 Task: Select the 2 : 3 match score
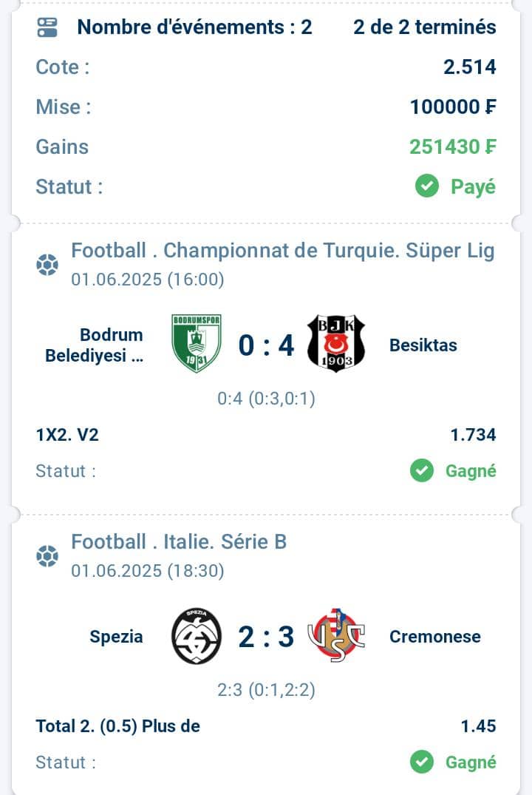coord(266,637)
